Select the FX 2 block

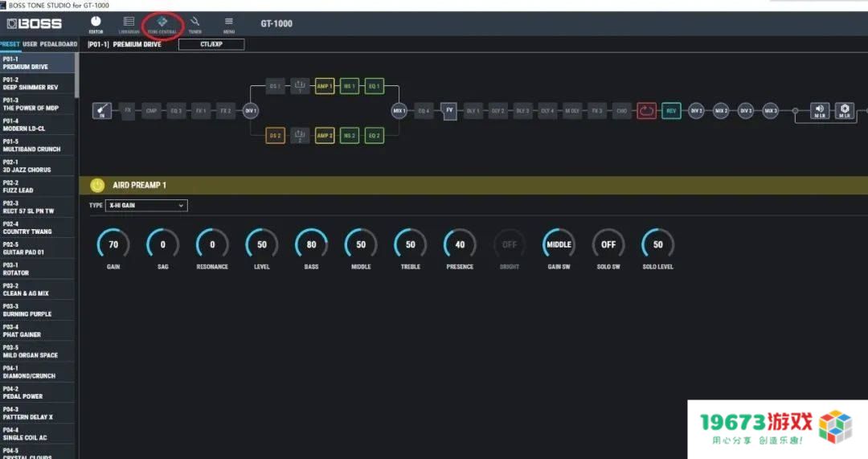pos(226,111)
